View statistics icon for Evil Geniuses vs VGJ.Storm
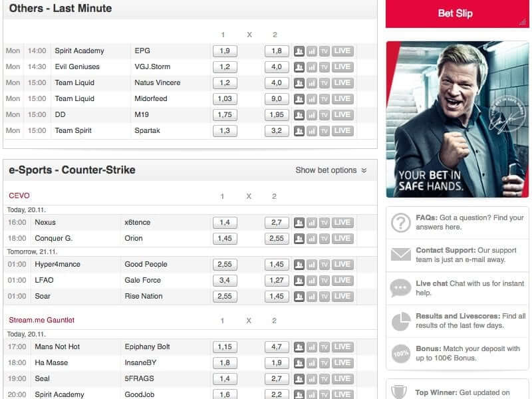The image size is (532, 399). pyautogui.click(x=312, y=67)
